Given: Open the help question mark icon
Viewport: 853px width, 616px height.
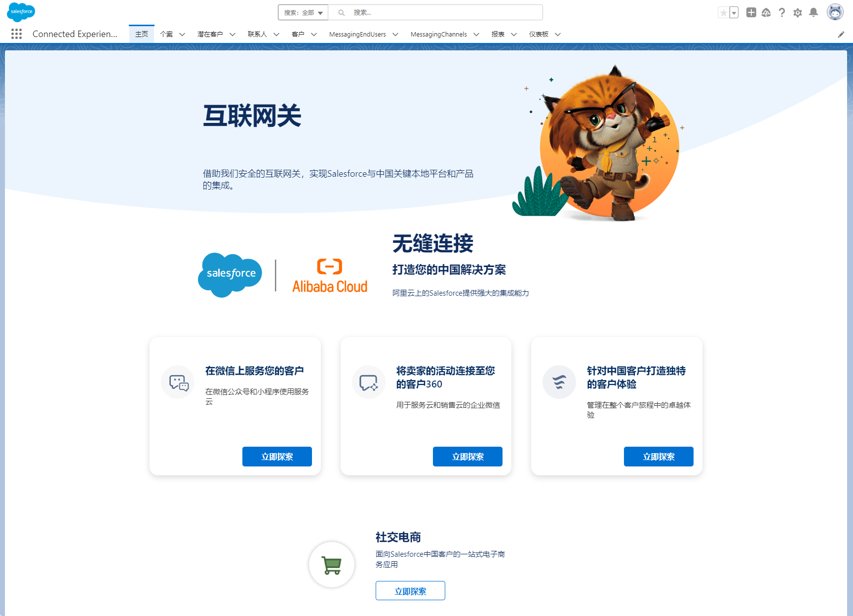Looking at the screenshot, I should click(x=782, y=13).
